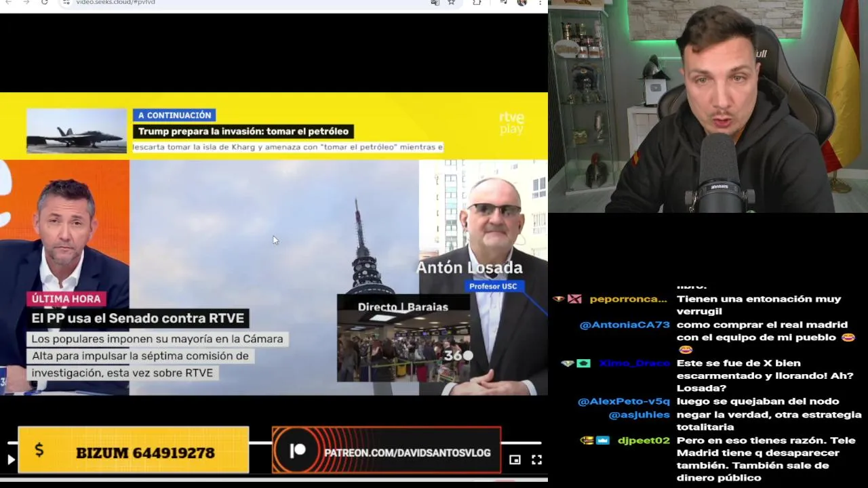Click chat username djpeet02
Image resolution: width=868 pixels, height=488 pixels.
pyautogui.click(x=644, y=440)
